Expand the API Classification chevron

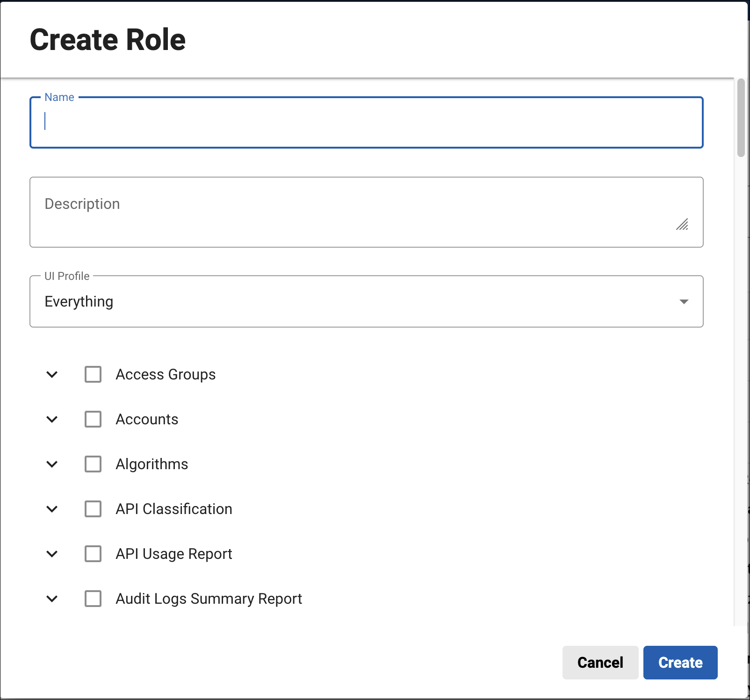(x=52, y=509)
